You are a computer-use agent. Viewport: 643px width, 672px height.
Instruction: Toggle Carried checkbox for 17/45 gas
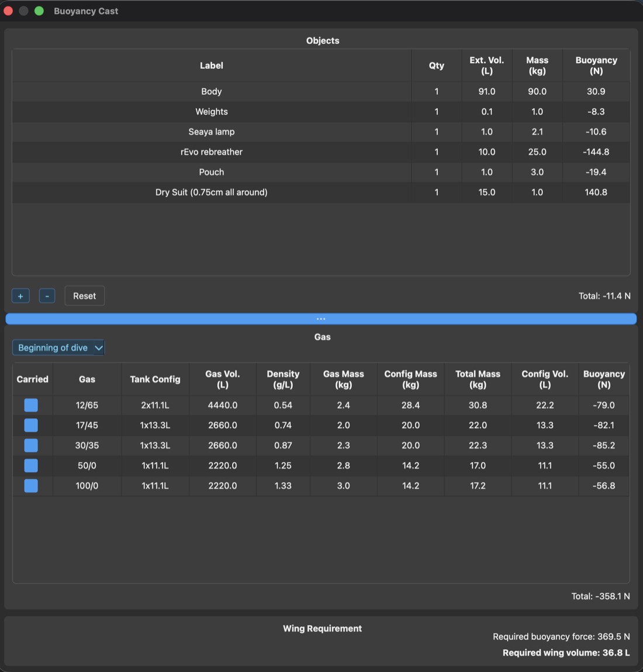tap(31, 425)
